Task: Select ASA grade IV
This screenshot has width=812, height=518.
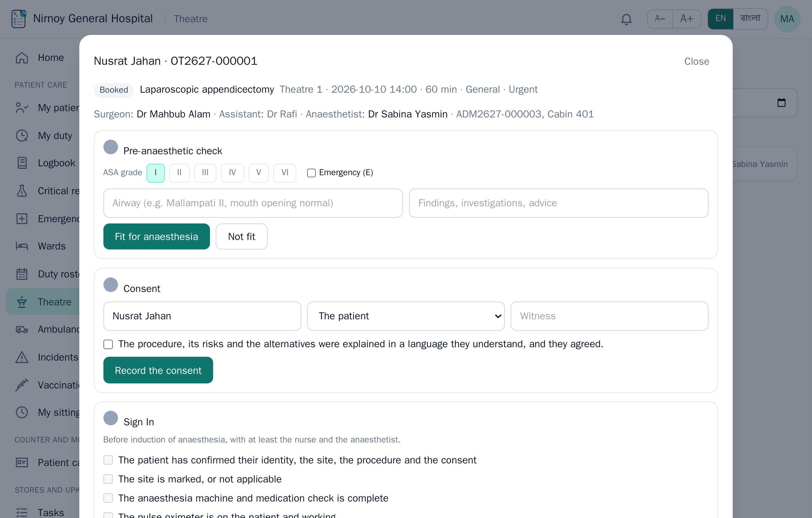Action: click(x=232, y=173)
